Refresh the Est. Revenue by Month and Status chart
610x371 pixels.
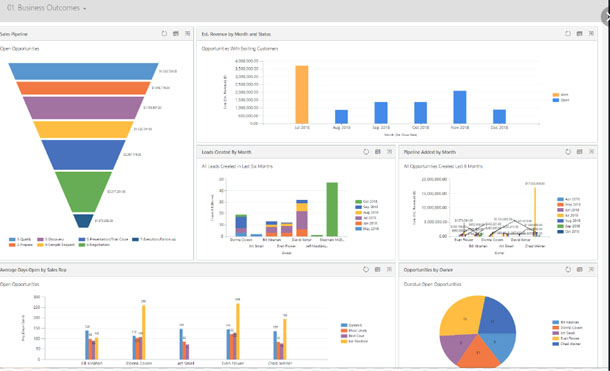568,34
